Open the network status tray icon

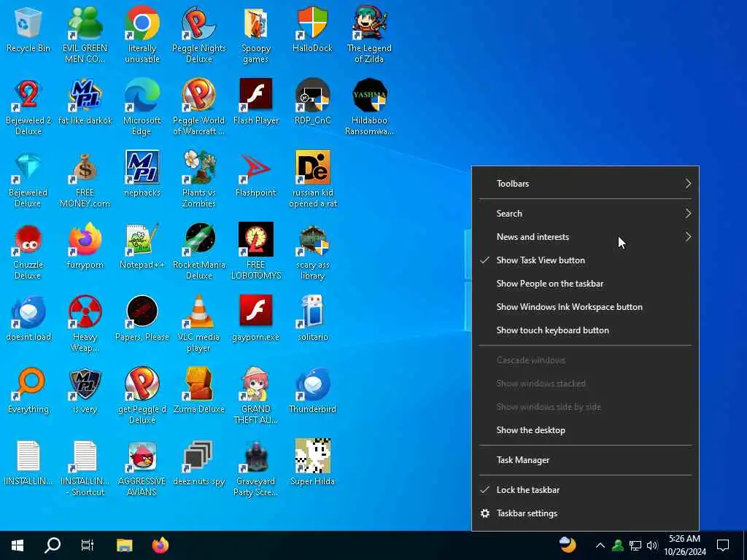point(635,545)
